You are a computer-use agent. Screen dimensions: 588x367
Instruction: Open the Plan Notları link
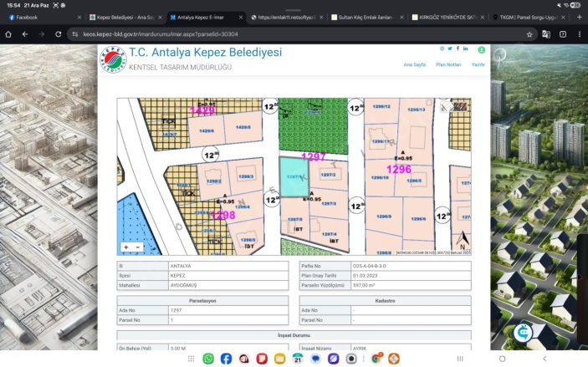click(448, 64)
